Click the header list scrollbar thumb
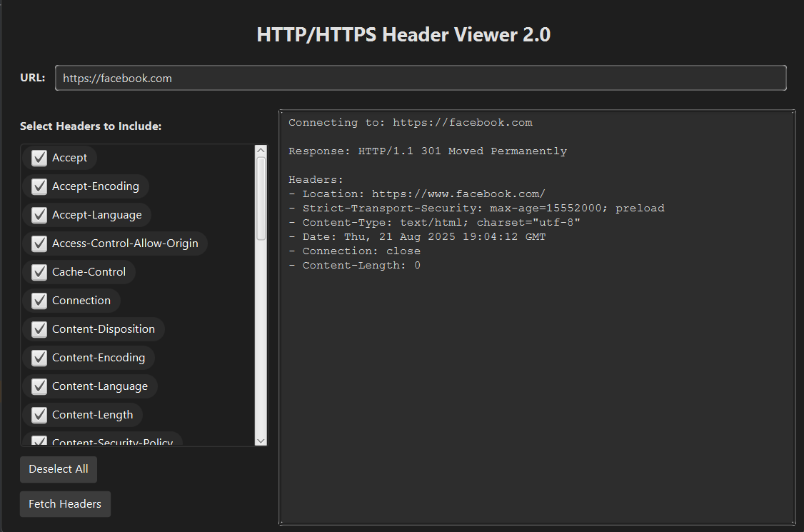Image resolution: width=804 pixels, height=532 pixels. [x=261, y=199]
